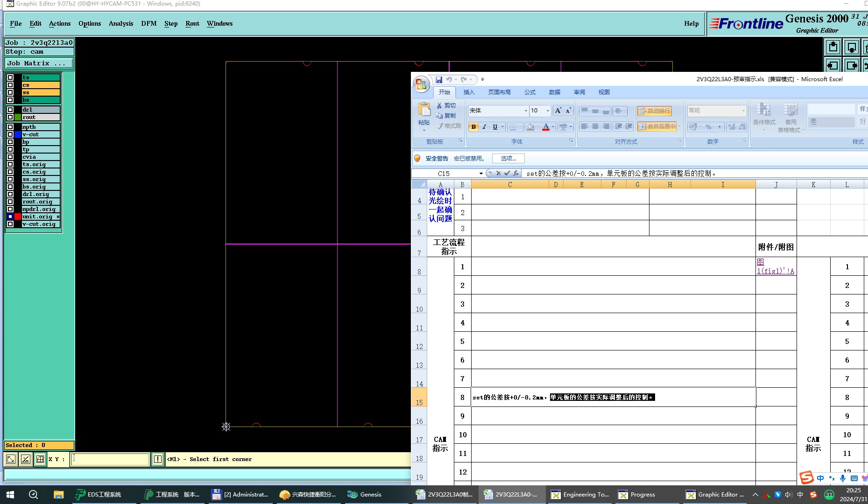
Task: Click the Merge and Center button
Action: point(657,126)
